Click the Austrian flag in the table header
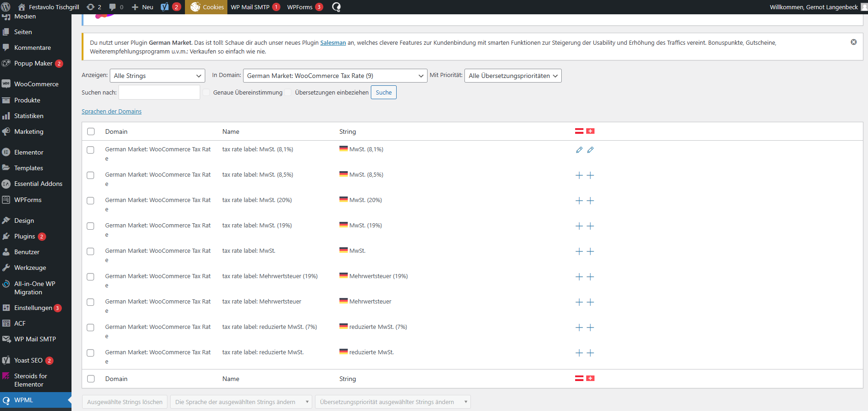 (579, 131)
